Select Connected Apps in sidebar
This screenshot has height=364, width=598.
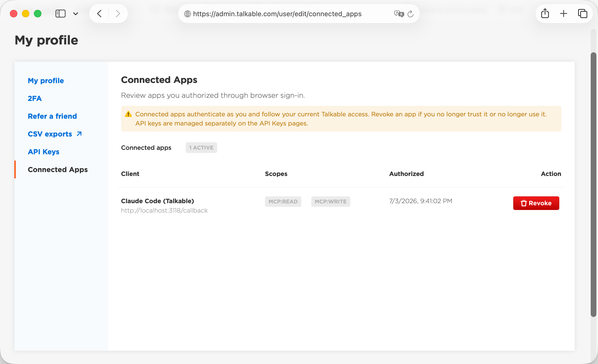(x=58, y=169)
